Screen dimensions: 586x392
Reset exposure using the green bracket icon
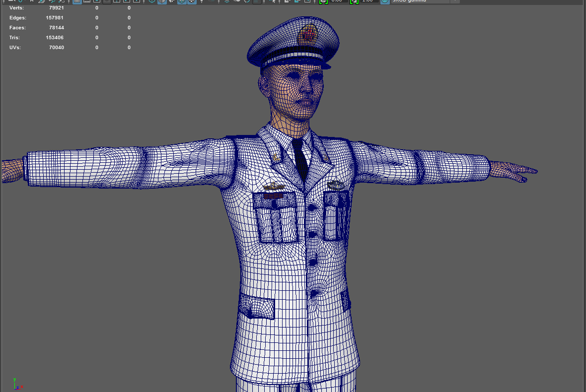point(323,1)
